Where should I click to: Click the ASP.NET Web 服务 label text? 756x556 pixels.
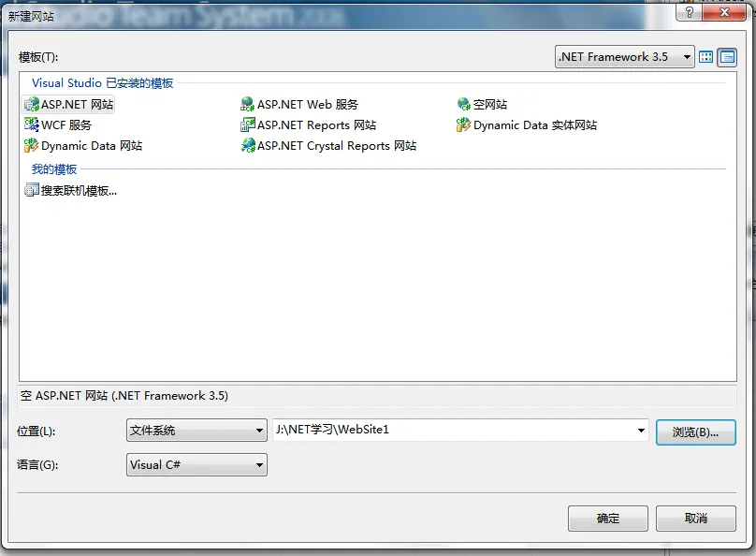point(308,104)
